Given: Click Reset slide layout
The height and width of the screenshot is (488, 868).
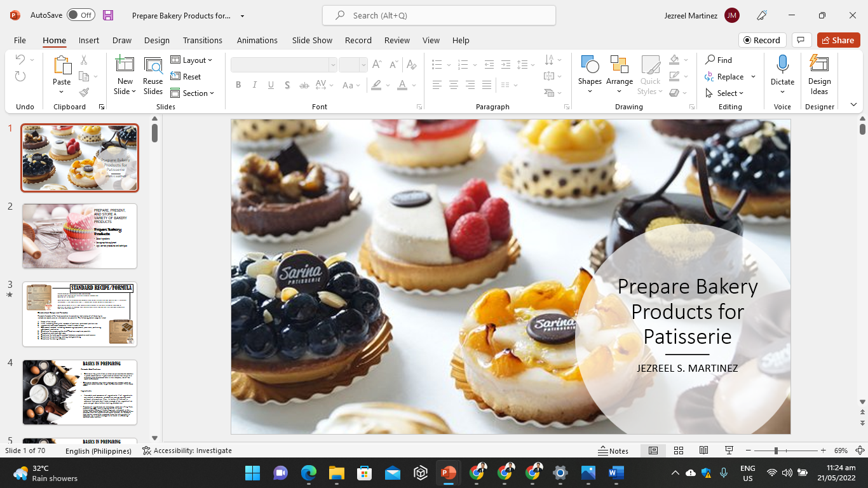Looking at the screenshot, I should [186, 76].
